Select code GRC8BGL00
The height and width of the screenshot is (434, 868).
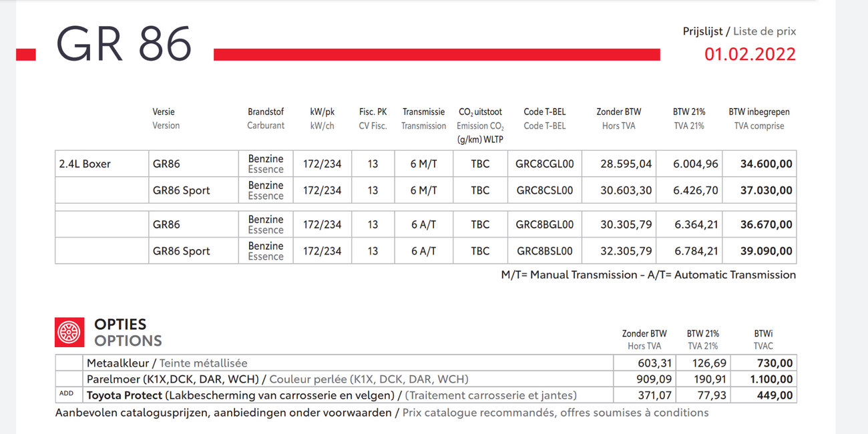pyautogui.click(x=544, y=224)
